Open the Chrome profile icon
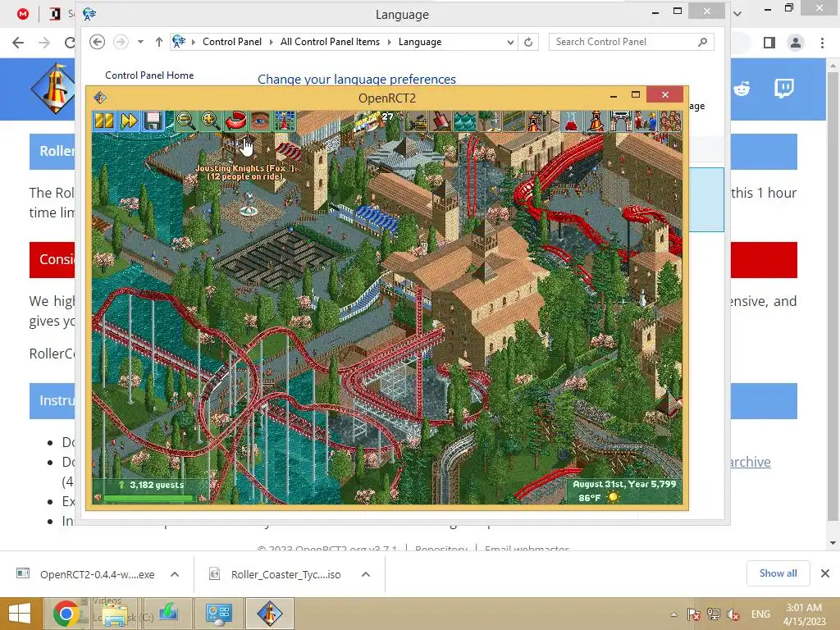The height and width of the screenshot is (630, 840). (796, 43)
